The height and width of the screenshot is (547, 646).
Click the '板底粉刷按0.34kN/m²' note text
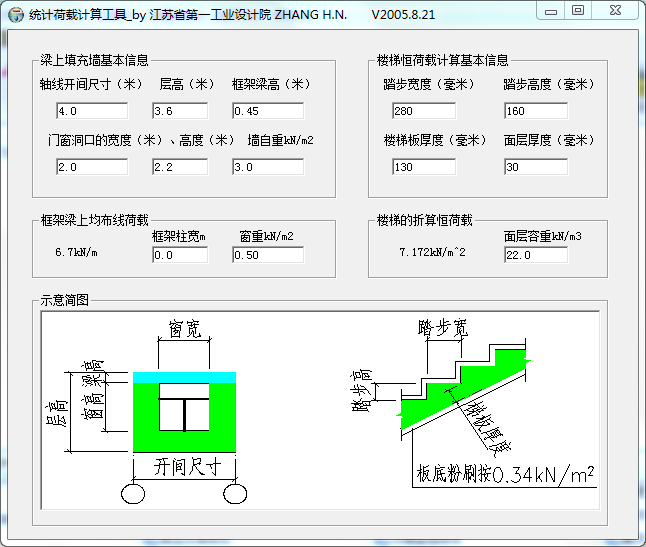point(506,475)
